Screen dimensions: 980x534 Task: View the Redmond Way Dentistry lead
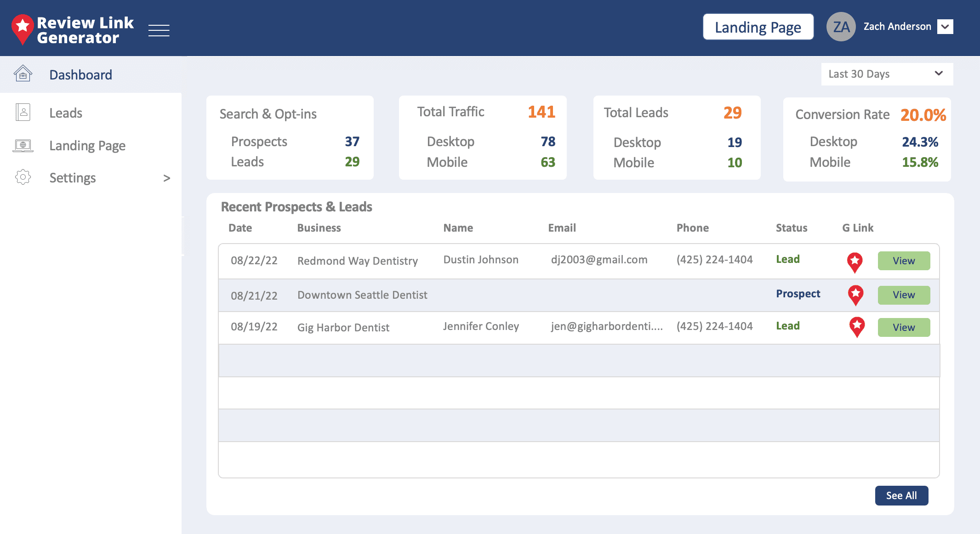point(903,261)
